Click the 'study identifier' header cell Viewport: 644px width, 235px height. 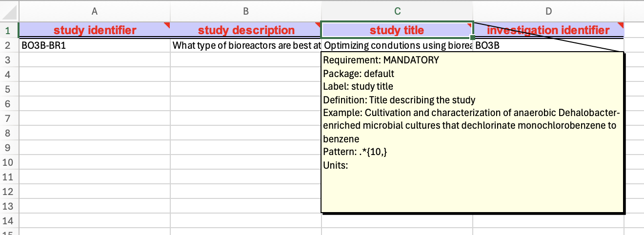[94, 30]
